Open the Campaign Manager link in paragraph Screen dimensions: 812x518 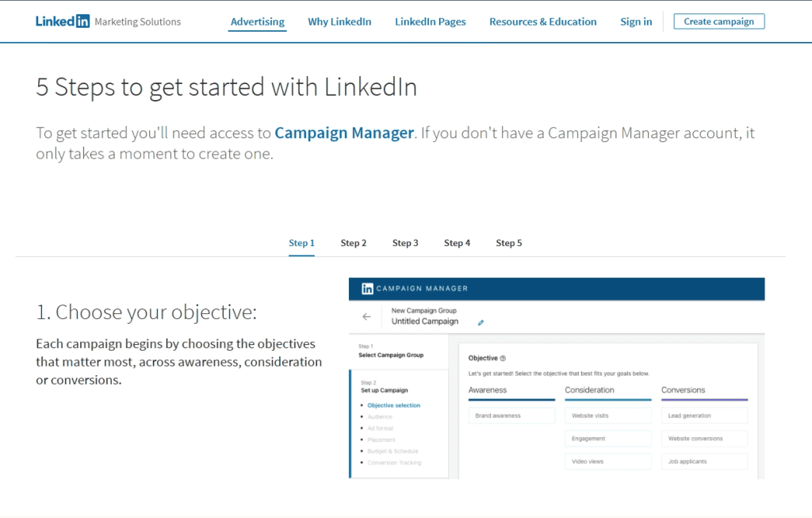pos(344,132)
